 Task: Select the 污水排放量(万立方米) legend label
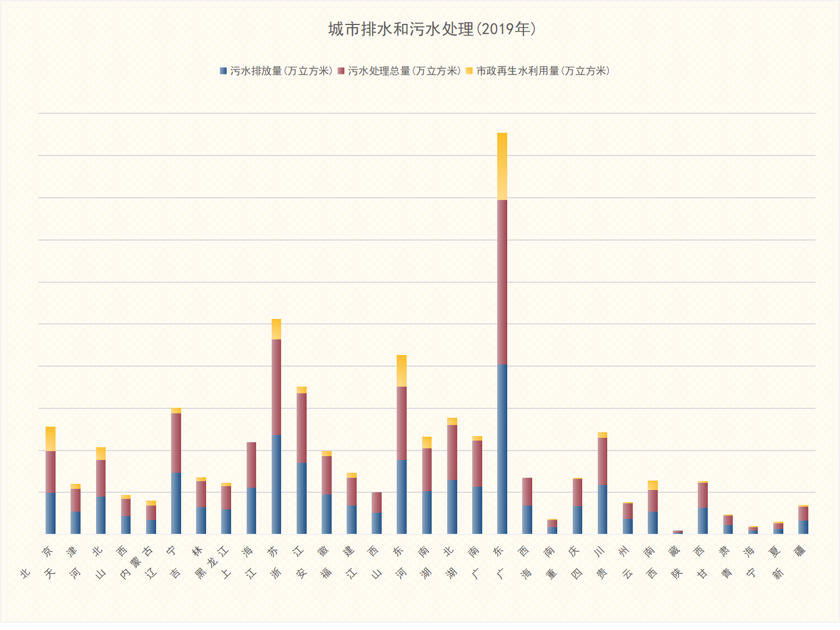[281, 71]
